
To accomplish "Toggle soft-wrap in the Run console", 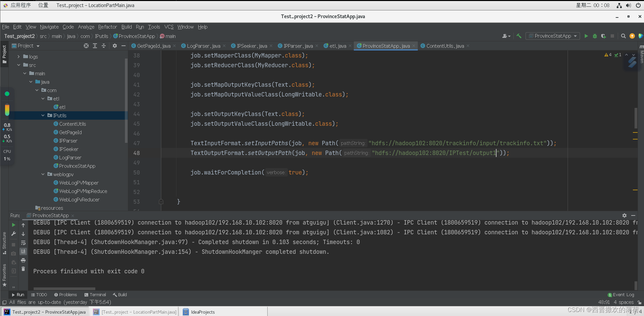I will pyautogui.click(x=23, y=243).
